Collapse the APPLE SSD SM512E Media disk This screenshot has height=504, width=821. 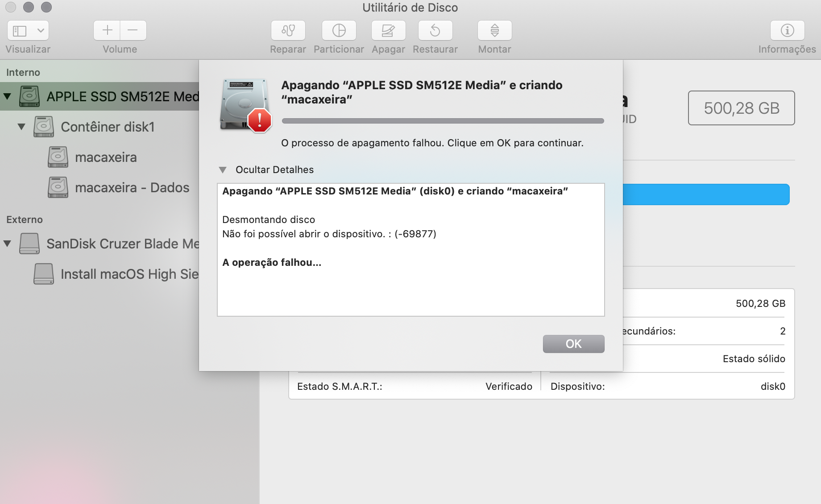[7, 96]
